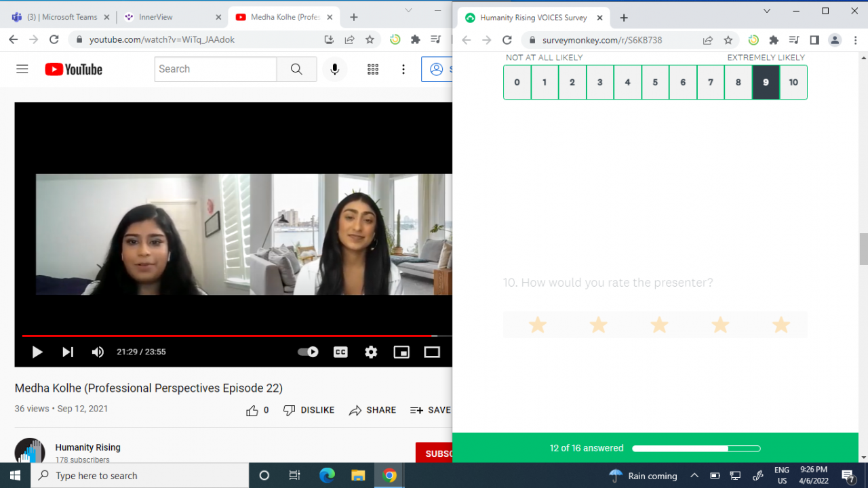Select the Humanity Rising VOICES Survey tab
868x488 pixels.
pos(534,18)
